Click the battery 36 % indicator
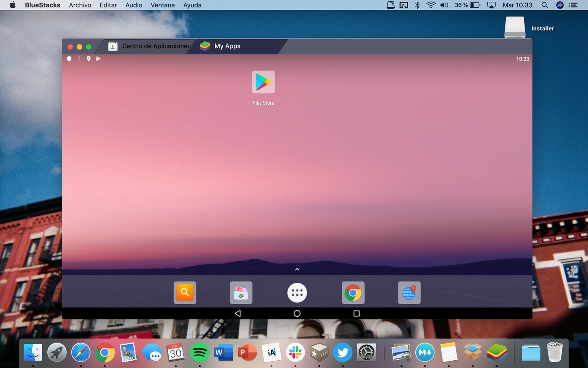 [x=467, y=5]
